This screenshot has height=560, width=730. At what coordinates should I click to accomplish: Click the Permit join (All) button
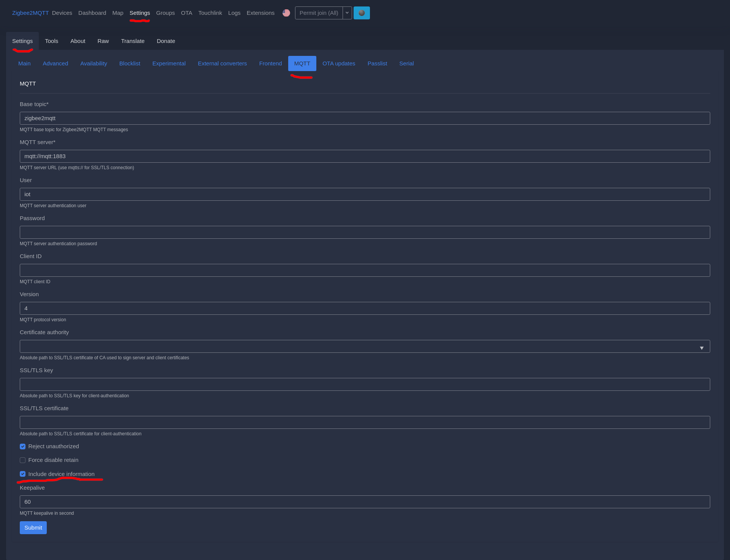(319, 13)
